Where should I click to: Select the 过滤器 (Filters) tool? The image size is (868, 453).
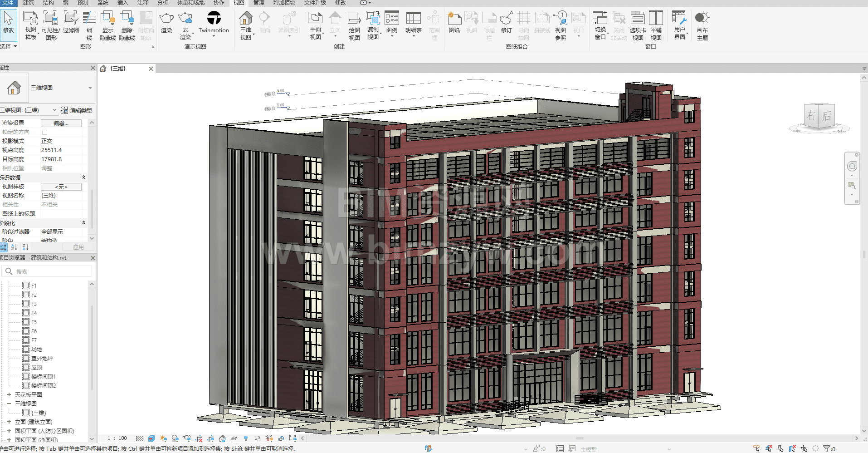tap(71, 19)
